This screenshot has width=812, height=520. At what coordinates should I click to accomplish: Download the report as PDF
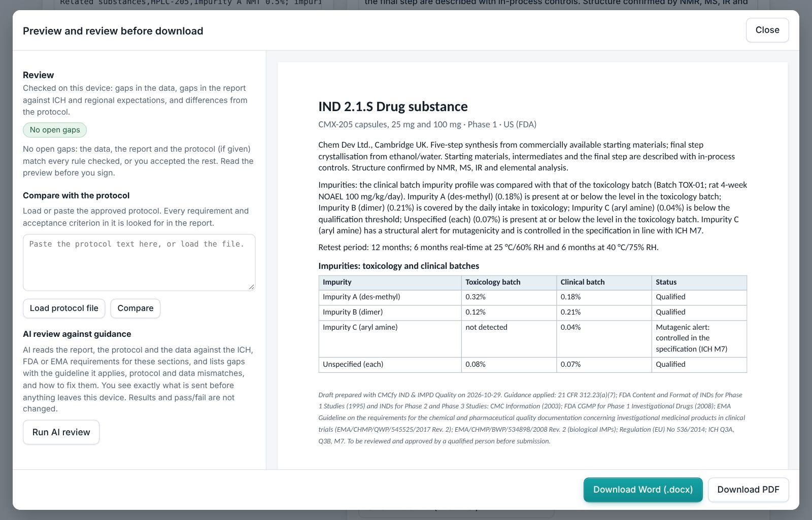748,490
